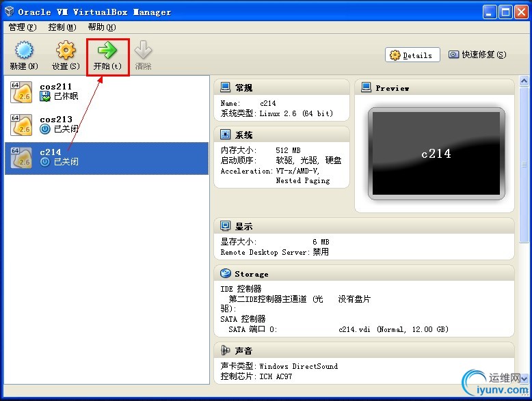Click the 'VT-x/AMD-V,' acceleration text

(x=297, y=171)
